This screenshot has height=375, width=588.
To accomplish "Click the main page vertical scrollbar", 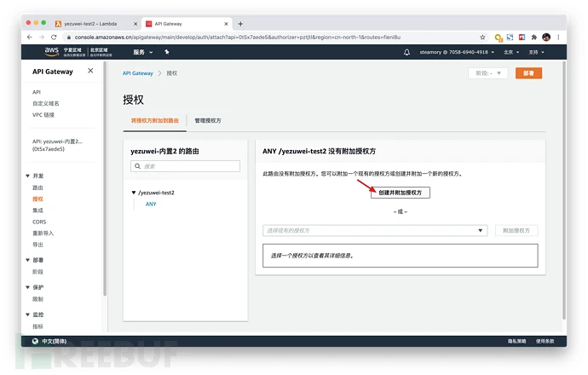I will [563, 191].
